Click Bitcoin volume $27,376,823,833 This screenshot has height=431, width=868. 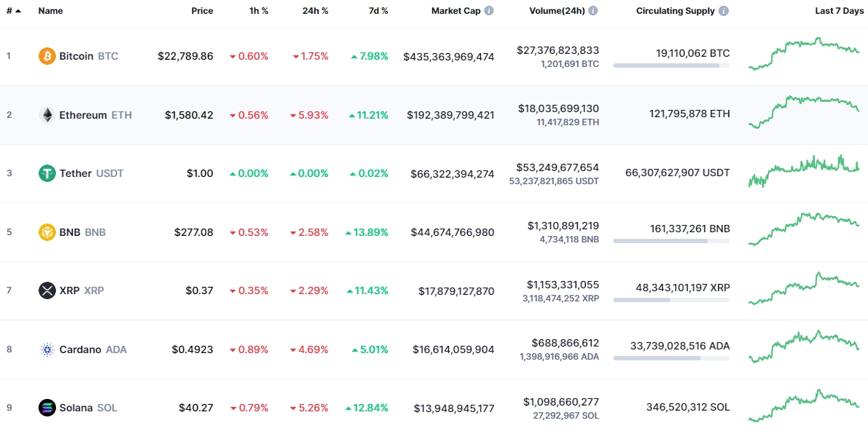[558, 50]
